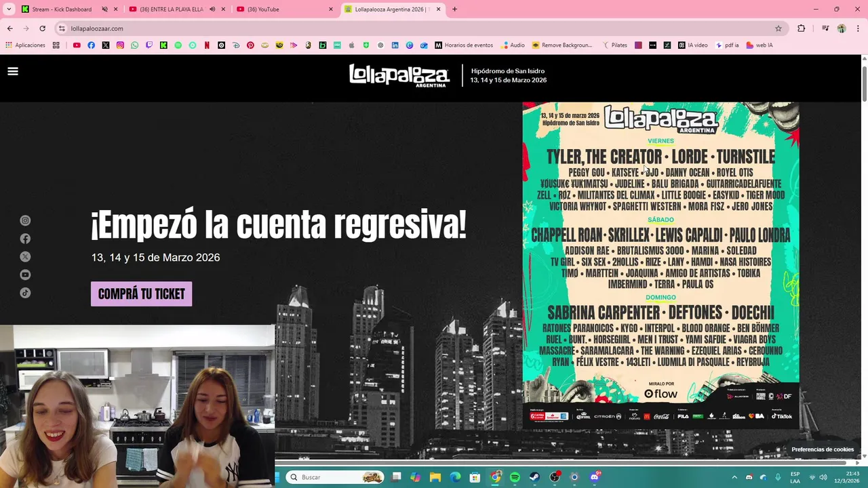Open the Netflix bookmark in the bookmarks bar

click(x=207, y=45)
